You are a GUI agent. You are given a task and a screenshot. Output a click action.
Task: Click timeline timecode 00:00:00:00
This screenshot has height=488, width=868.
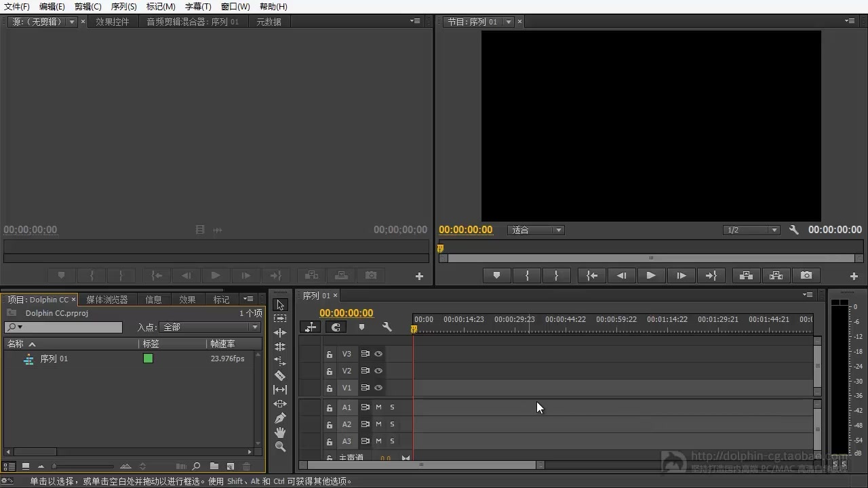[x=347, y=313]
